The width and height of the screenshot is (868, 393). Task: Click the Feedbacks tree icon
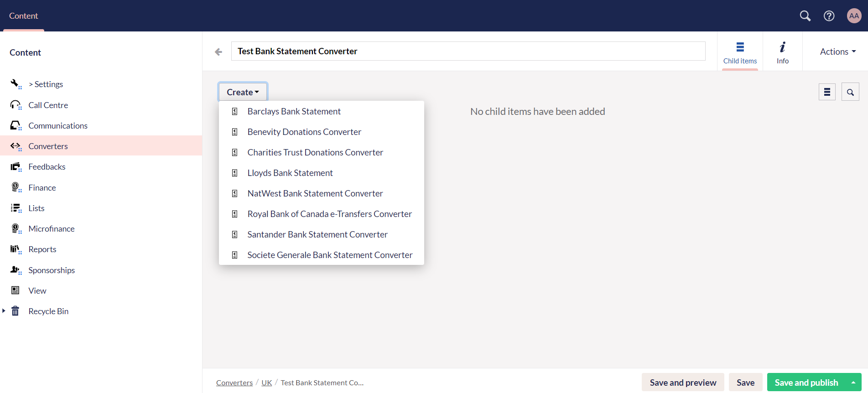(x=16, y=167)
